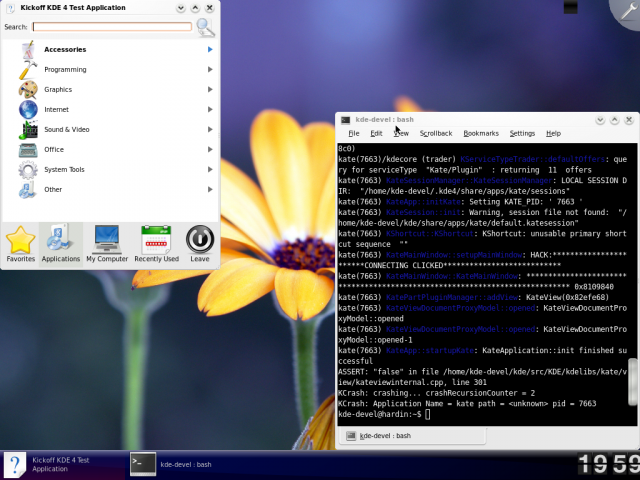Open the System Tools category
This screenshot has width=640, height=480.
(x=64, y=169)
